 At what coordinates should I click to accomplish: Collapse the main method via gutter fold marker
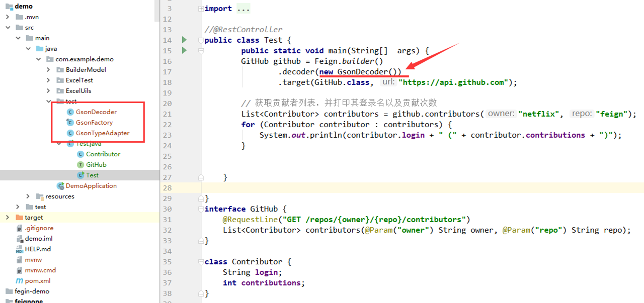pyautogui.click(x=201, y=50)
